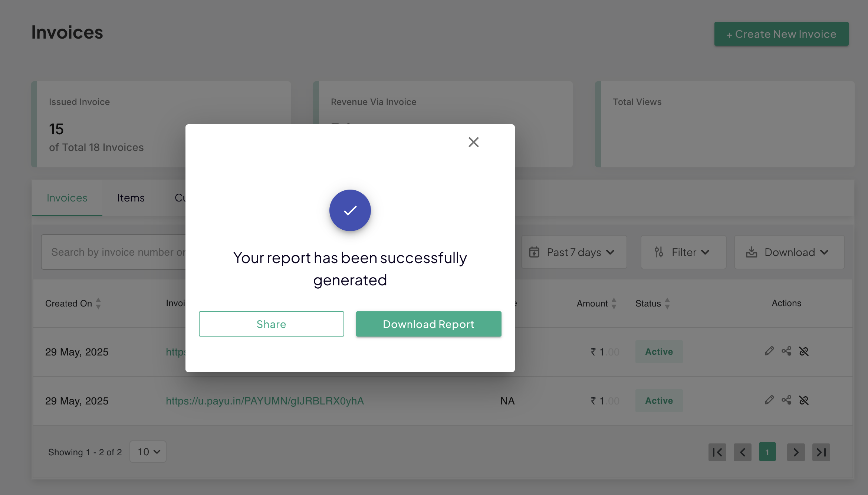
Task: Go to last page pagination icon
Action: point(821,452)
